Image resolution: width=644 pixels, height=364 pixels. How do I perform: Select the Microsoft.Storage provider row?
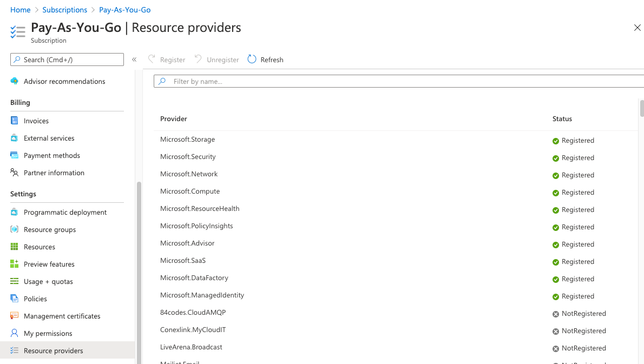coord(188,140)
